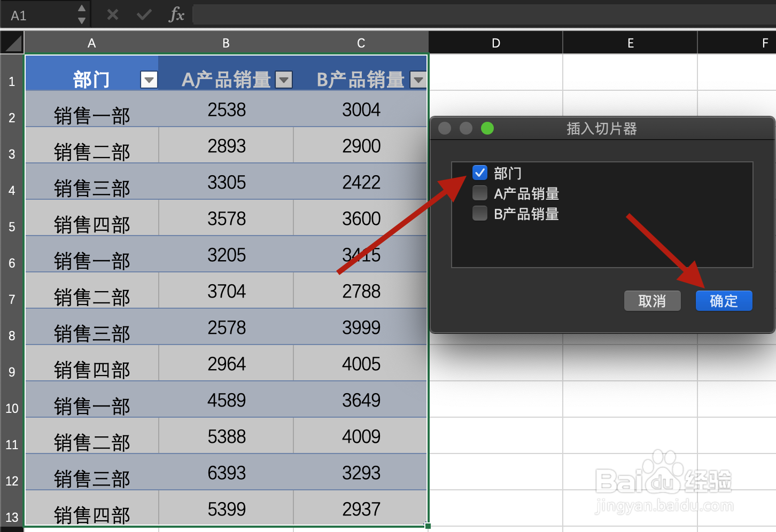Click cell containing 5388
The height and width of the screenshot is (532, 776).
click(x=227, y=436)
